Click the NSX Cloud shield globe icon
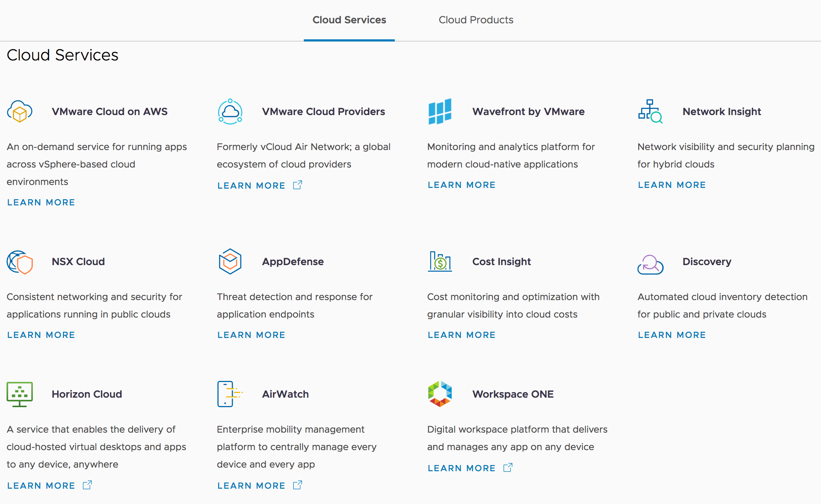Image resolution: width=821 pixels, height=504 pixels. click(x=20, y=262)
